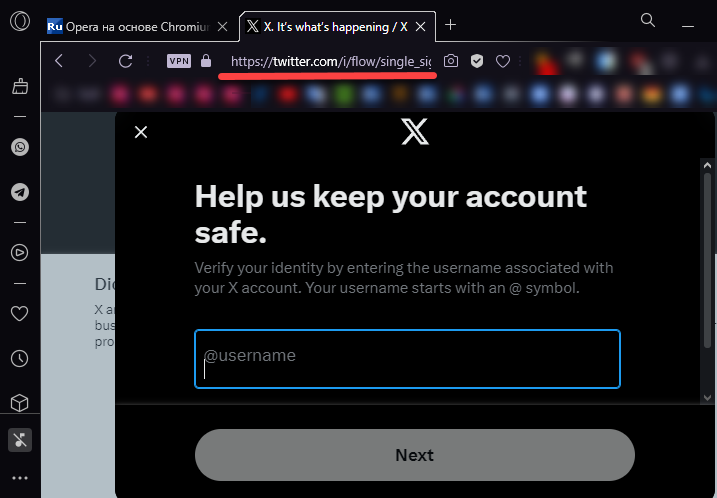Screen dimensions: 717x498
Task: Open bookmarks heart in the sidebar
Action: tap(20, 314)
